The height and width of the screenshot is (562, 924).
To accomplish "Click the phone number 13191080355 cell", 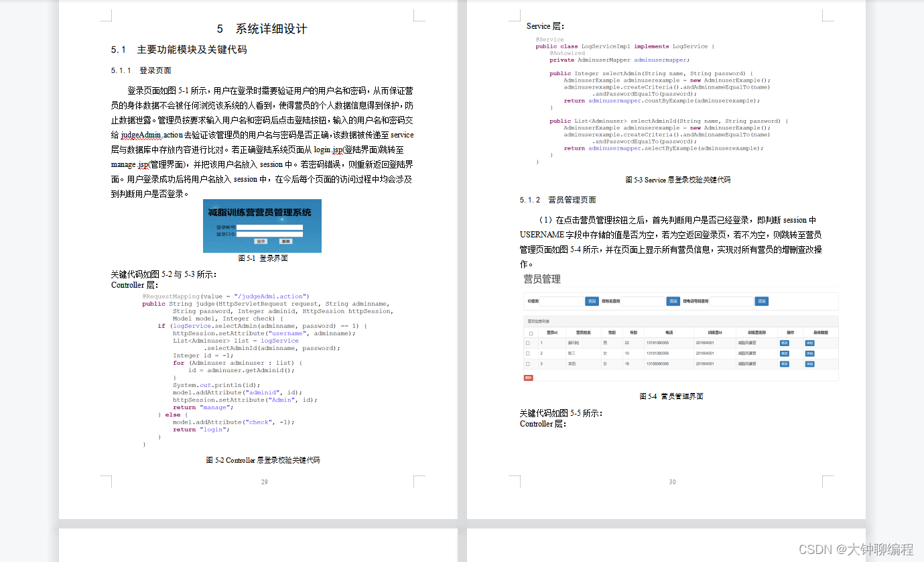I will pos(657,343).
